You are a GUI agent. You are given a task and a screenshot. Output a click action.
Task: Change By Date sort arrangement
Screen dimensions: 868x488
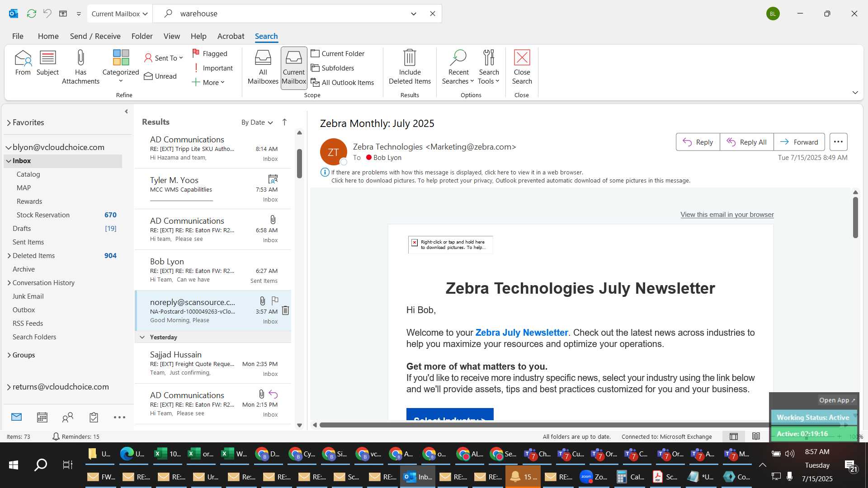tap(257, 122)
